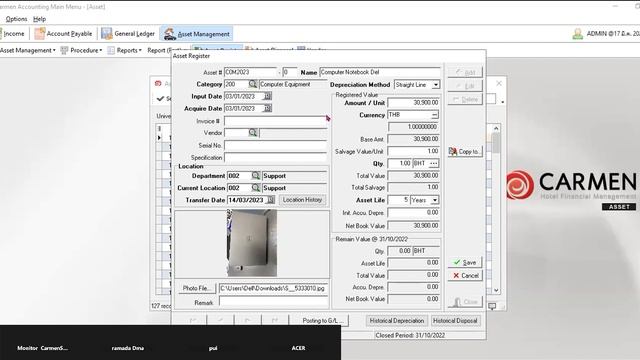640x360 pixels.
Task: Cancel the asset edit
Action: point(465,276)
